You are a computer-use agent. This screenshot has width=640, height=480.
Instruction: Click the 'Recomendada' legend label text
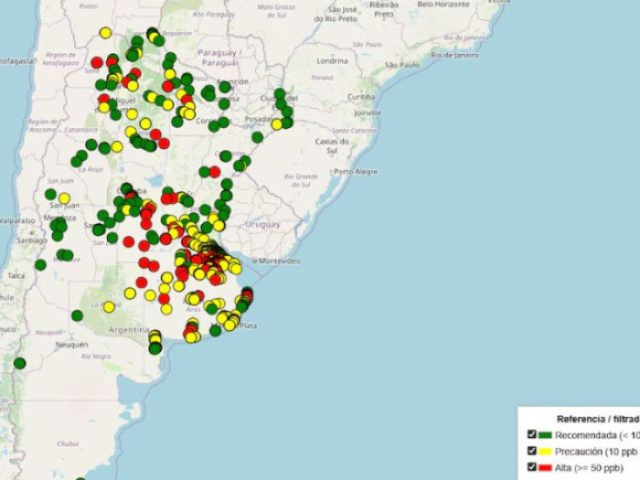[x=586, y=435]
